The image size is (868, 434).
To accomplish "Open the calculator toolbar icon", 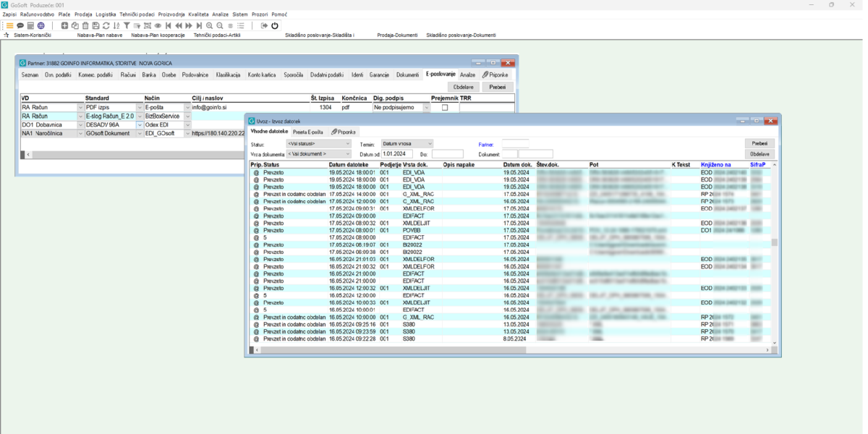I will pos(30,25).
